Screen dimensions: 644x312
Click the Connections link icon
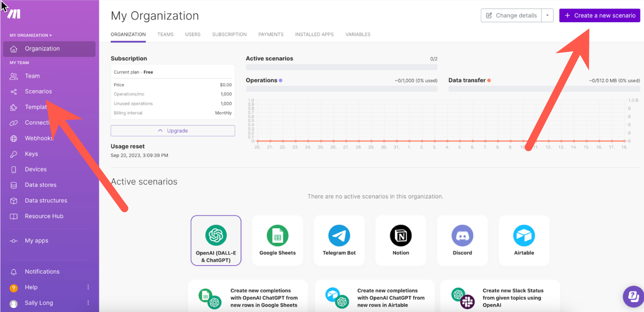pos(13,123)
